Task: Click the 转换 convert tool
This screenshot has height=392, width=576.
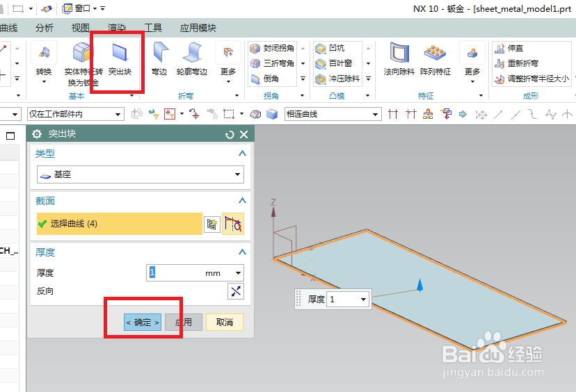Action: (x=44, y=58)
